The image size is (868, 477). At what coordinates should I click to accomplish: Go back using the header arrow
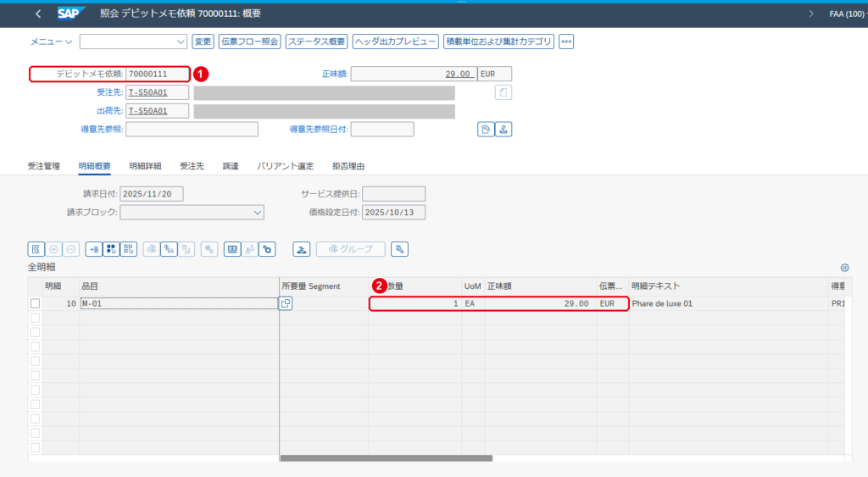(37, 14)
